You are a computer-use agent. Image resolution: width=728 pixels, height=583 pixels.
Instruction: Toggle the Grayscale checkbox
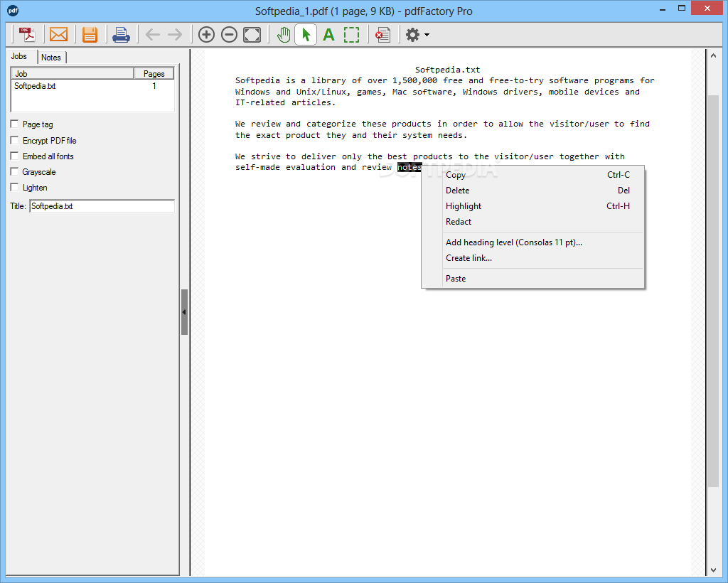(x=14, y=172)
